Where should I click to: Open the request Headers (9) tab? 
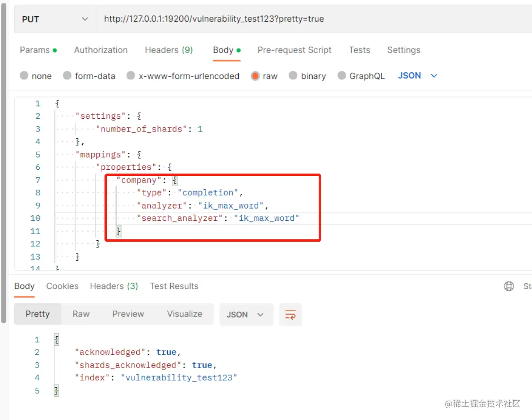click(x=169, y=50)
